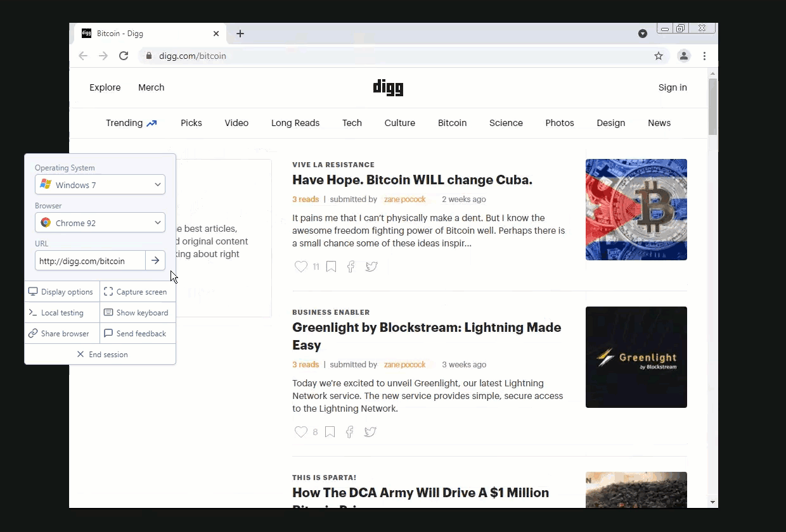Open 'Greenlight by Blockstream' headline

(x=427, y=336)
